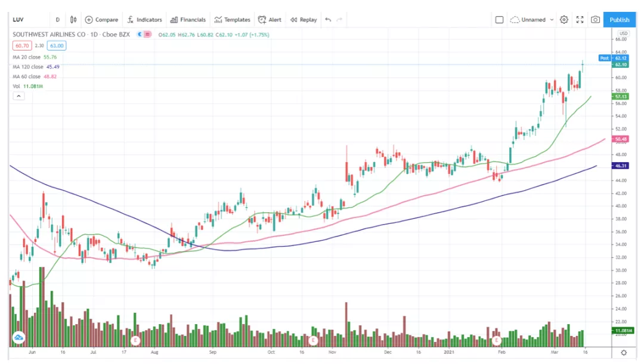Image resolution: width=644 pixels, height=364 pixels.
Task: Click the TradingView cloud logo on chart
Action: (18, 338)
